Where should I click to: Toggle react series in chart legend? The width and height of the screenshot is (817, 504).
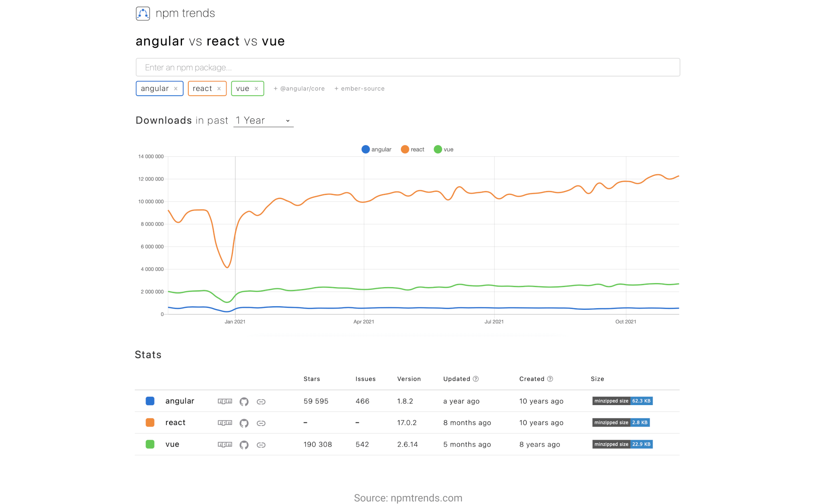(x=412, y=149)
